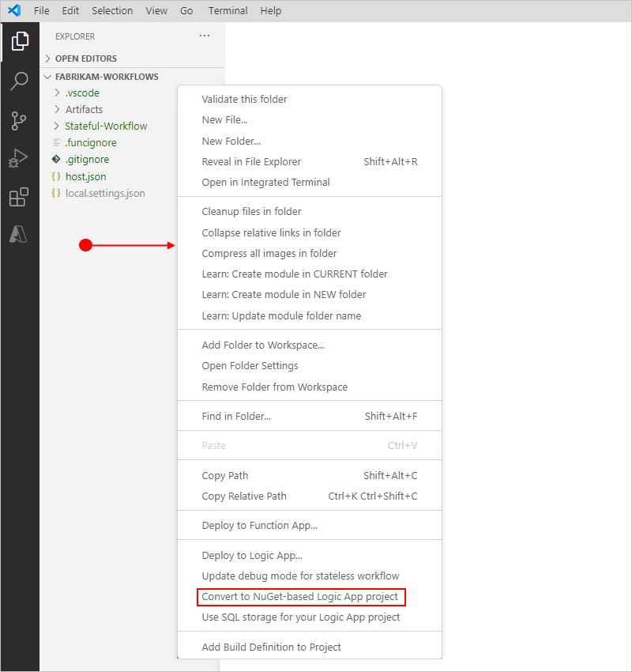The image size is (632, 672).
Task: Open the View menu
Action: (x=156, y=11)
